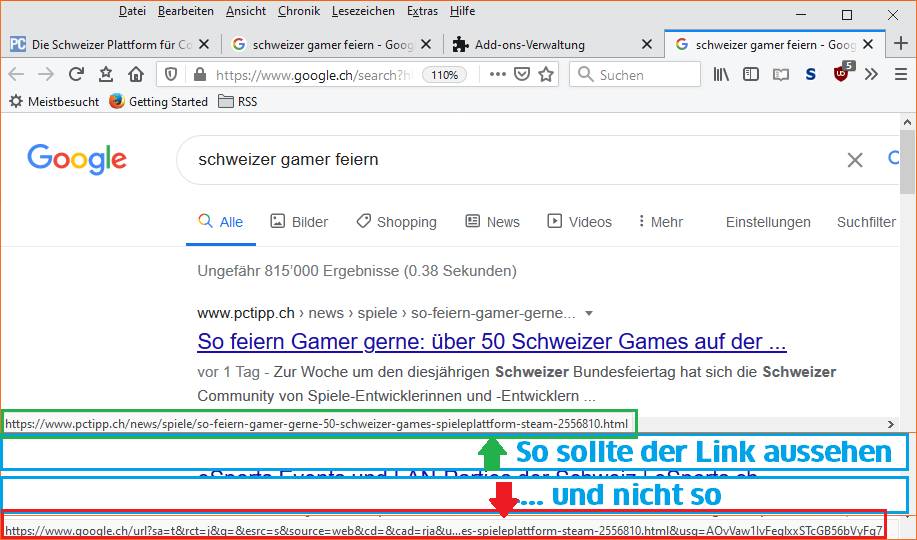
Task: Click inside the Suchen search box
Action: (635, 74)
